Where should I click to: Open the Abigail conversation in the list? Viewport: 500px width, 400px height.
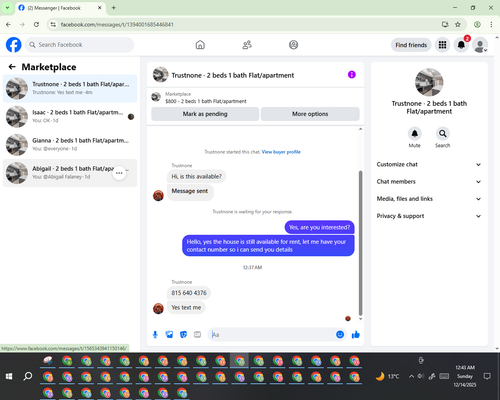click(70, 173)
